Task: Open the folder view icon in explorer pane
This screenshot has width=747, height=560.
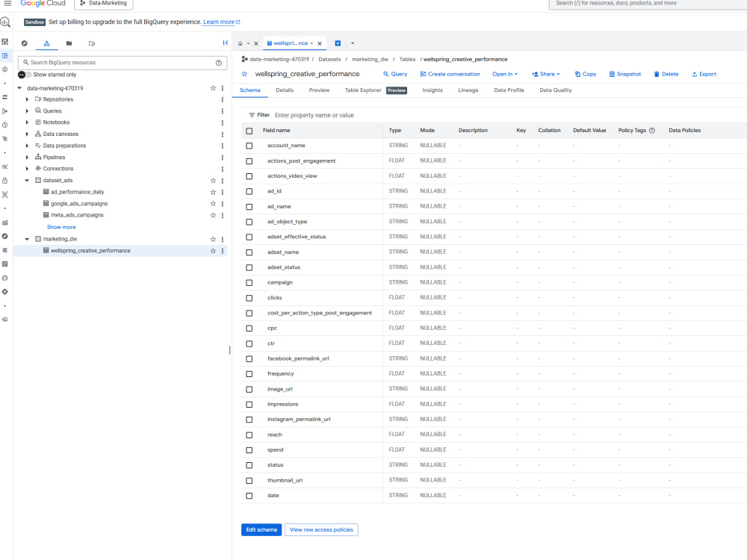Action: [69, 43]
